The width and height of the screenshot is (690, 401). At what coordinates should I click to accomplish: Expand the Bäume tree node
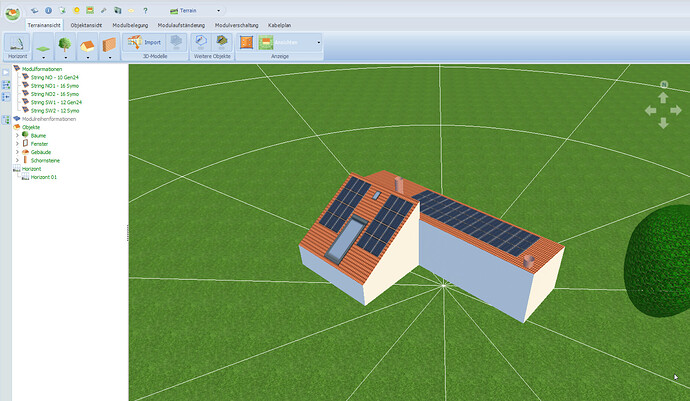(x=17, y=136)
